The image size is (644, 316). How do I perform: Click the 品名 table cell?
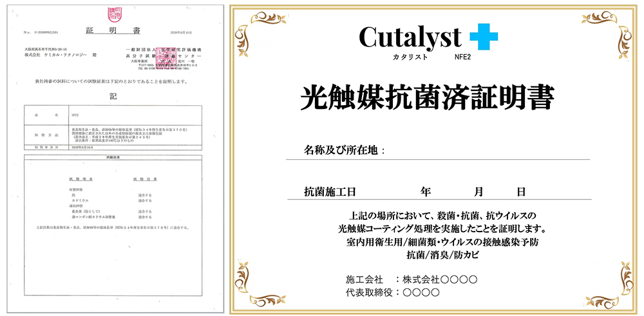point(46,115)
